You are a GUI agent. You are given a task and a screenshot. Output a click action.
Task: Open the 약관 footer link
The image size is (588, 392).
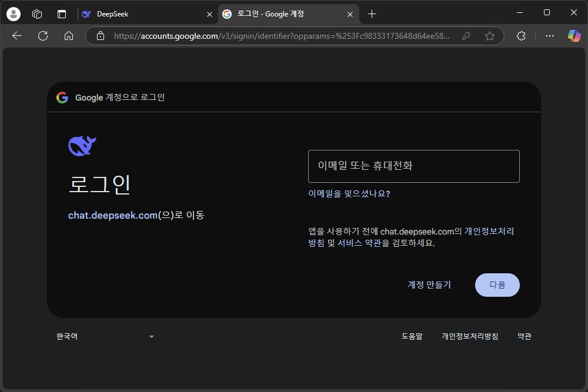pos(524,336)
